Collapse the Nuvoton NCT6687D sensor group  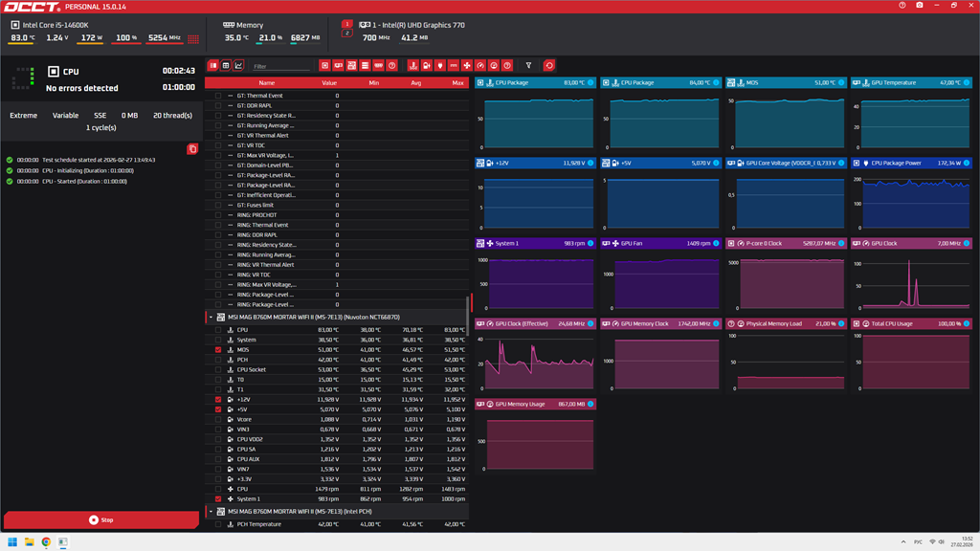[211, 318]
